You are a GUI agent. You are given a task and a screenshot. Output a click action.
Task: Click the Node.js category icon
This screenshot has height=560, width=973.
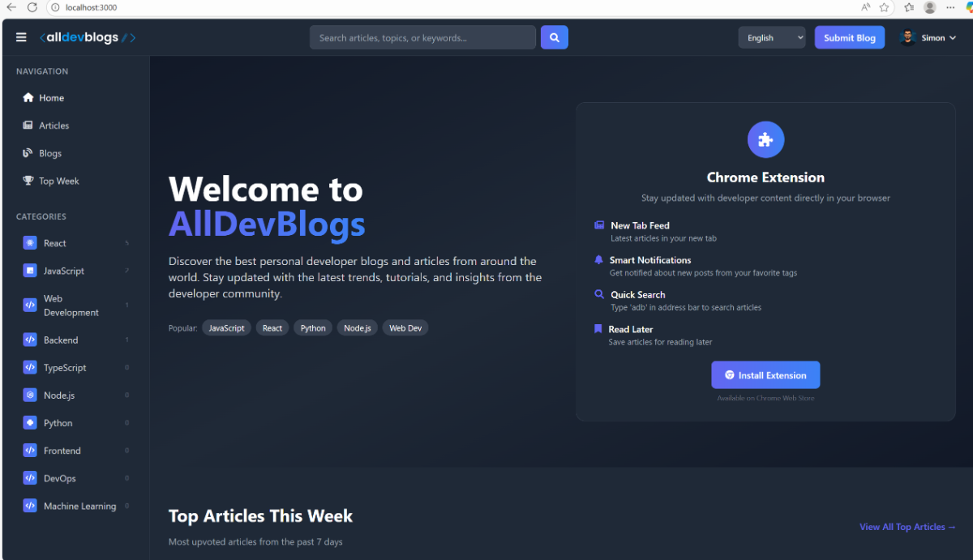(30, 395)
